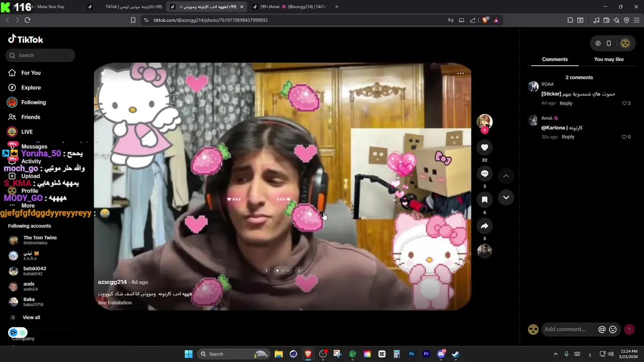Screen dimensions: 644x362
Task: Click the browser address bar URL
Action: [x=210, y=20]
